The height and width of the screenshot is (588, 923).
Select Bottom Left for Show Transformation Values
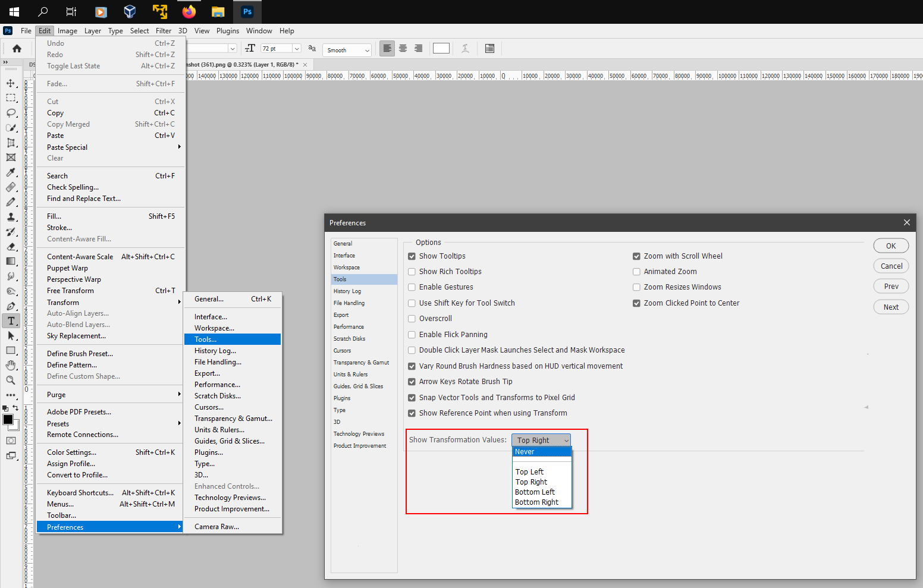[x=534, y=492]
